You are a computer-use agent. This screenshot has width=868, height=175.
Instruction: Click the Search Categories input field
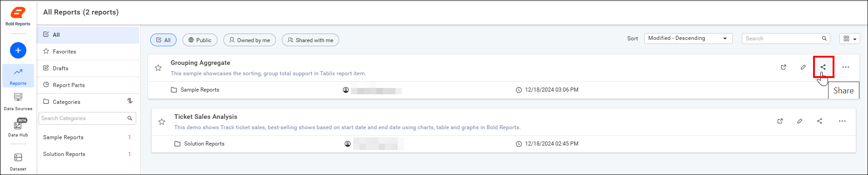[x=87, y=118]
